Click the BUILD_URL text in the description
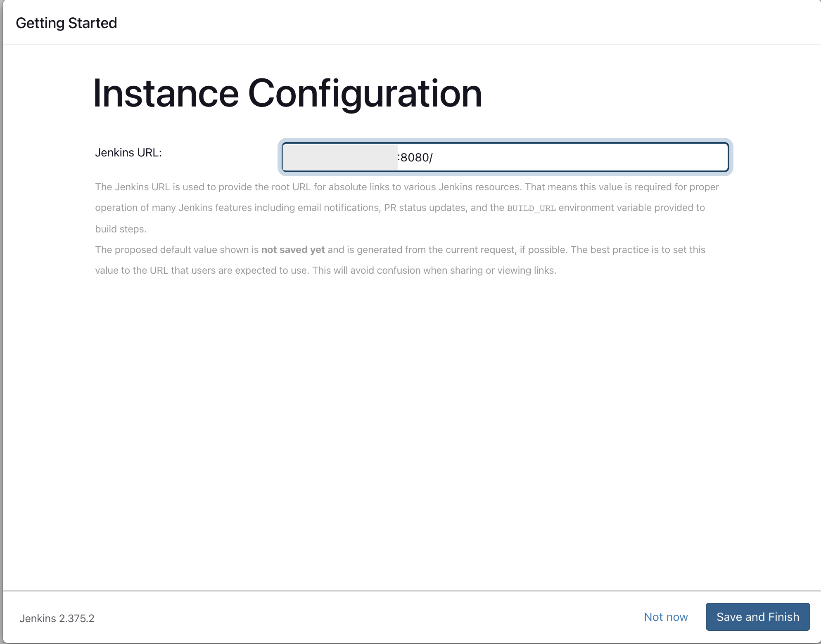 (x=532, y=208)
